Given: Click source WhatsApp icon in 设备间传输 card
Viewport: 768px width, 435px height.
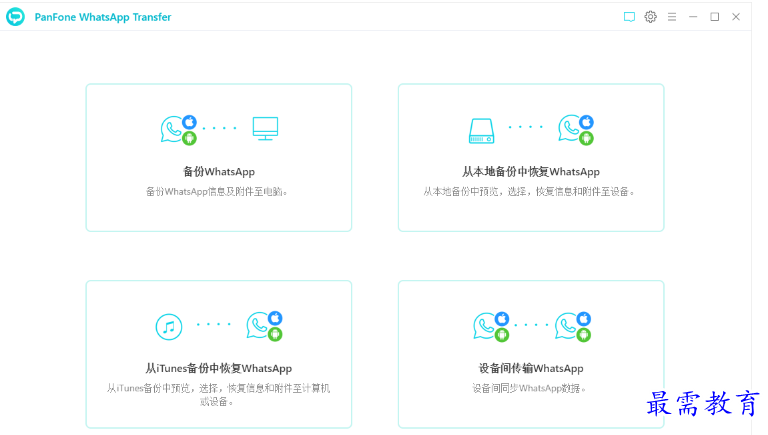Looking at the screenshot, I should pos(491,327).
